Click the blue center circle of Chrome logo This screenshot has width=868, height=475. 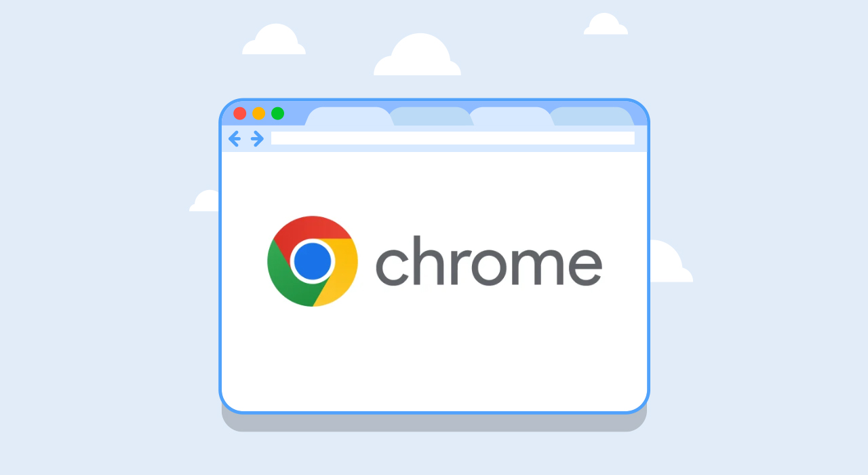coord(313,261)
